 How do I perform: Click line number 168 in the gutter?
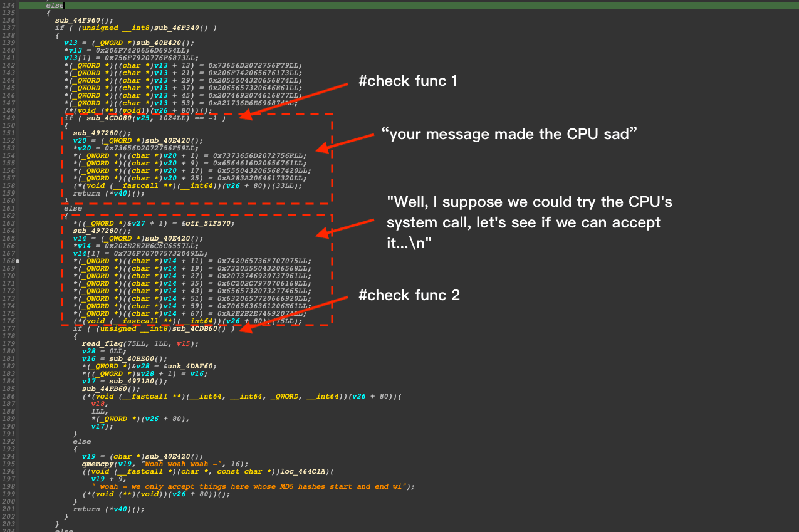9,261
